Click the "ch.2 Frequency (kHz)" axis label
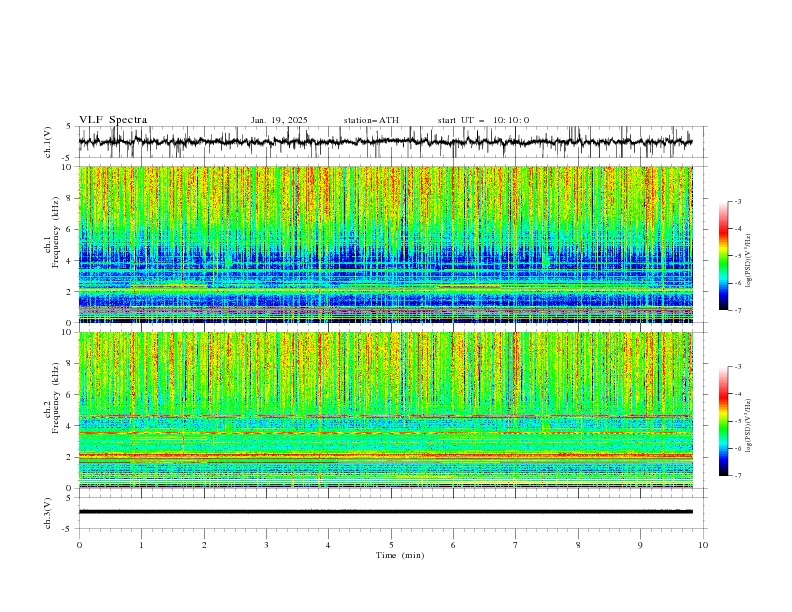 tap(52, 398)
